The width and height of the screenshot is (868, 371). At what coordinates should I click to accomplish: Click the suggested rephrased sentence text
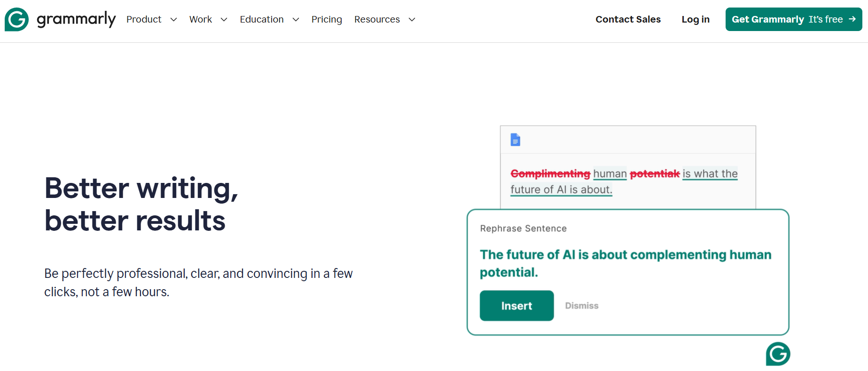pyautogui.click(x=626, y=263)
